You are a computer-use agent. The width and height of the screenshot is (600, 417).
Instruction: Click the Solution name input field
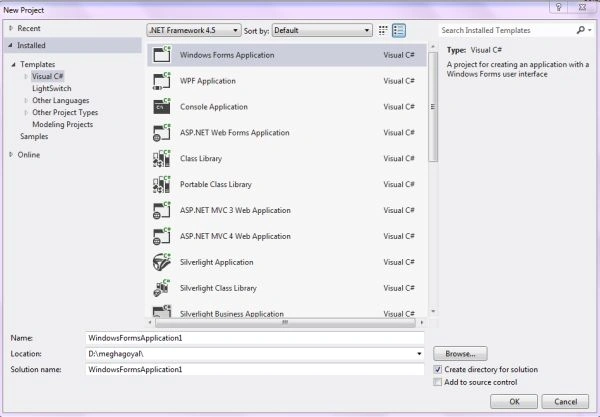(x=254, y=369)
